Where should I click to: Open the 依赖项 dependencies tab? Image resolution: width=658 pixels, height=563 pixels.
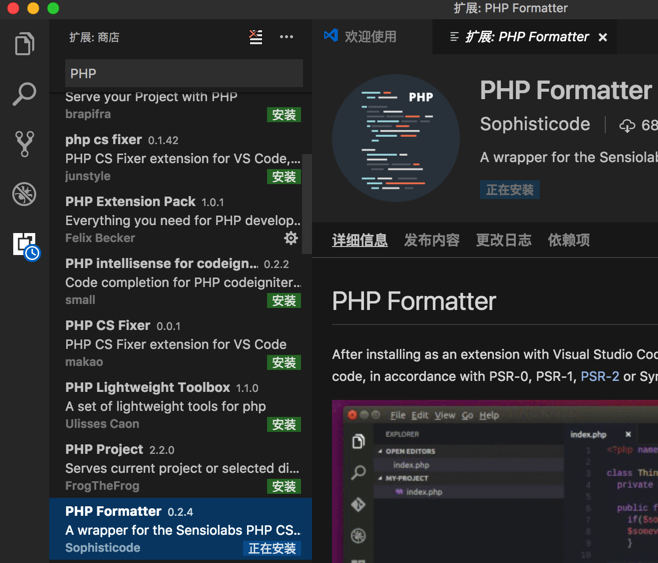pos(569,240)
